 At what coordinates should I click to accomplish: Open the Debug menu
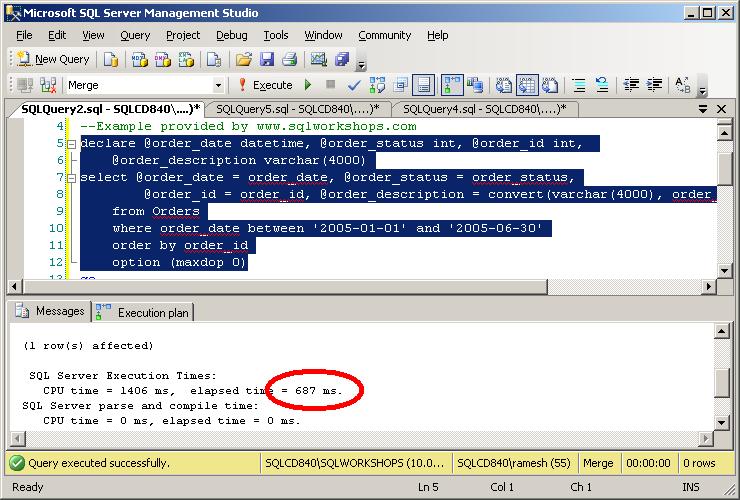[x=231, y=35]
